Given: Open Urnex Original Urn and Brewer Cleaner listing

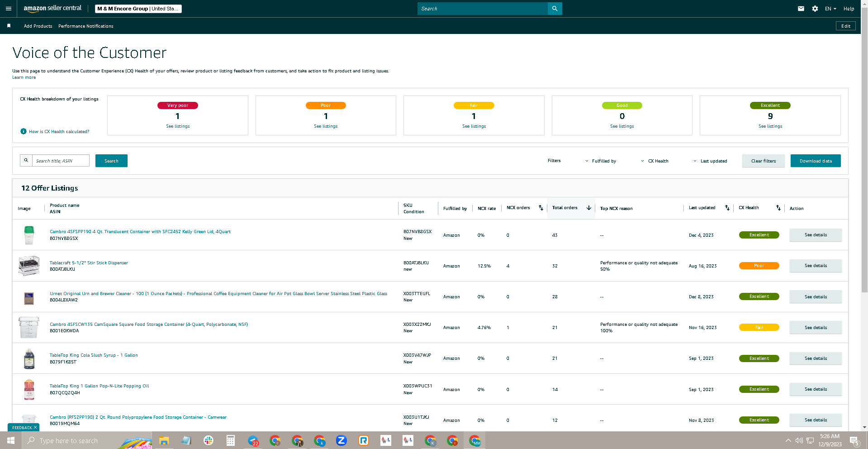Looking at the screenshot, I should click(x=218, y=294).
